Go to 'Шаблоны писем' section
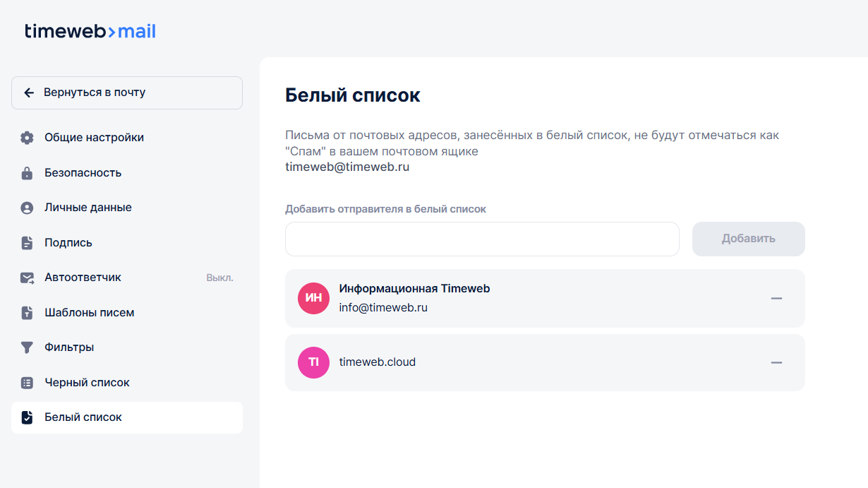The height and width of the screenshot is (488, 868). coord(89,313)
